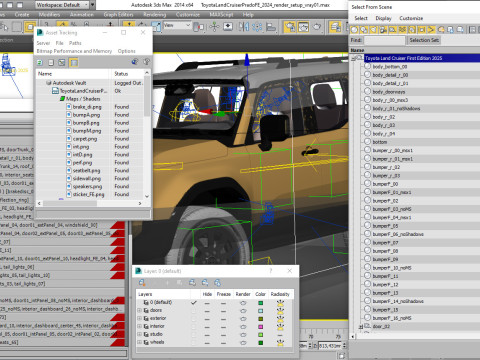Viewport: 480px width, 360px height.
Task: Toggle Render state of 0 (default) layer
Action: pos(243,303)
